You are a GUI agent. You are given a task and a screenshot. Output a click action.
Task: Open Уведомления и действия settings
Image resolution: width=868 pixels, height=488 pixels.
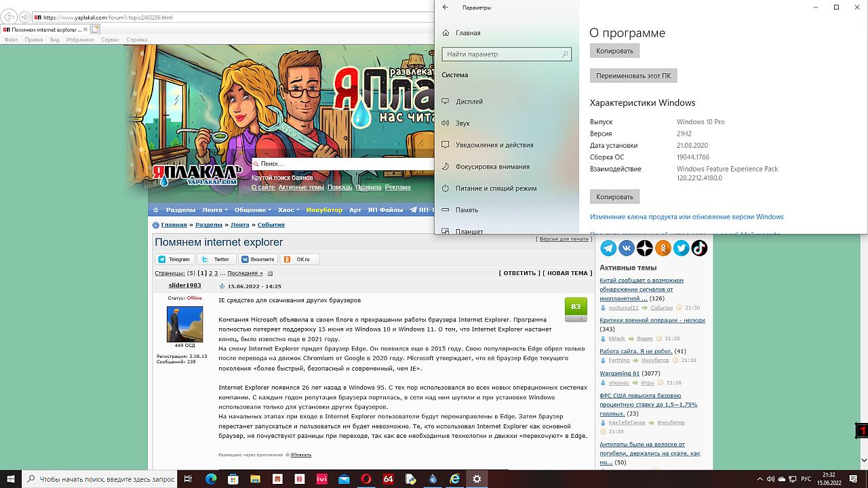click(494, 145)
